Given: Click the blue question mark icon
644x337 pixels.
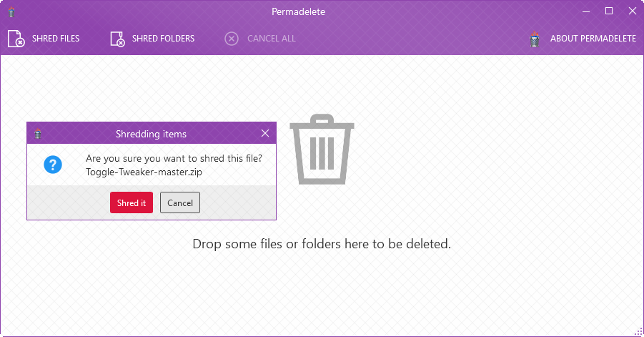Looking at the screenshot, I should 53,165.
